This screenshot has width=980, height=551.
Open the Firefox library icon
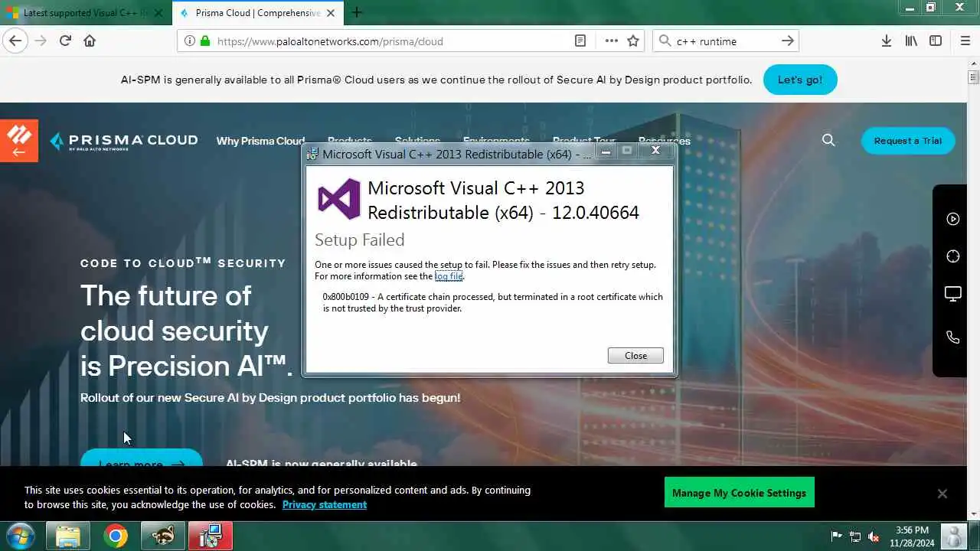coord(911,41)
